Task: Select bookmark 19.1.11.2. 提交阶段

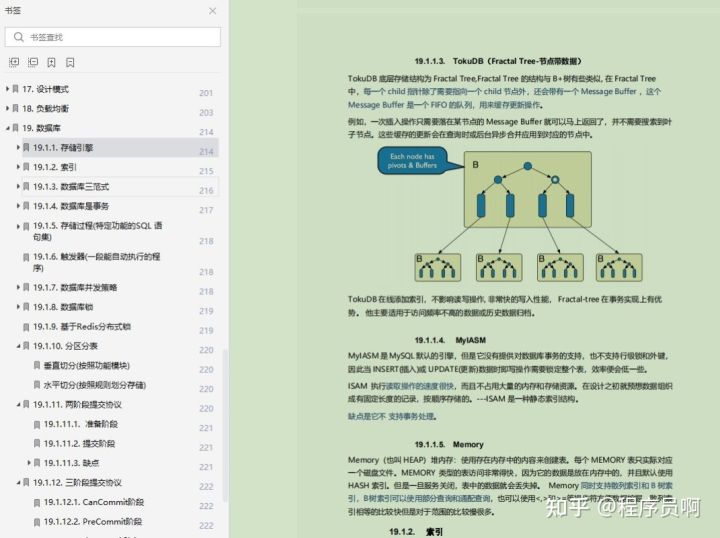Action: tap(79, 443)
